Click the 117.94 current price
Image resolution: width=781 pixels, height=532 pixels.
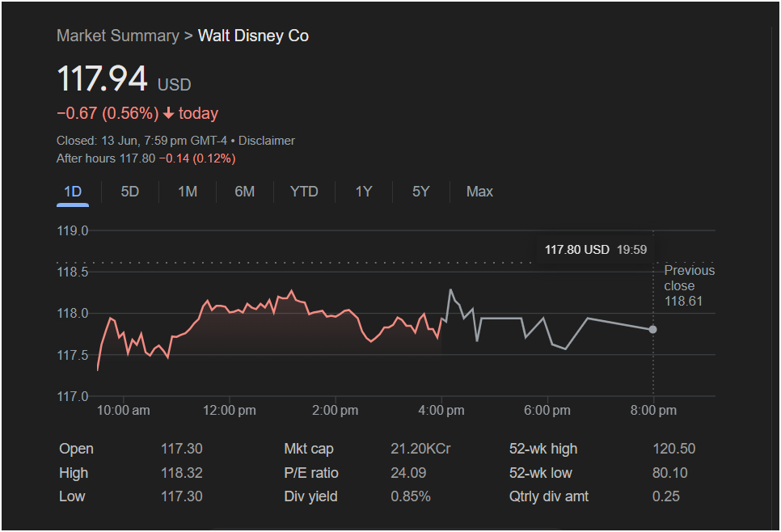102,78
